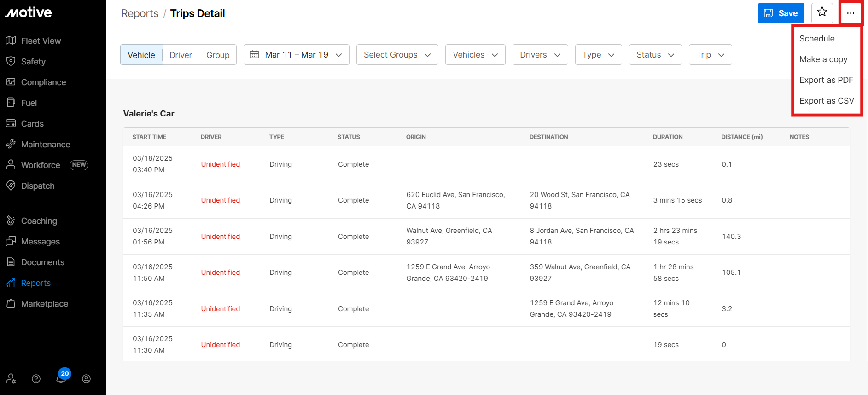Switch to the Driver view tab

click(x=181, y=55)
